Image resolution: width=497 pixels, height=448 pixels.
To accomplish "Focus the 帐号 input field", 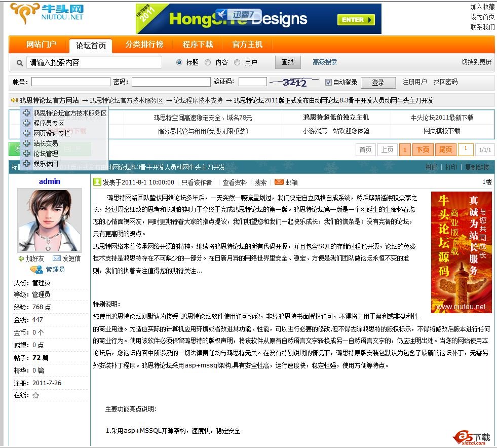I will pos(71,82).
